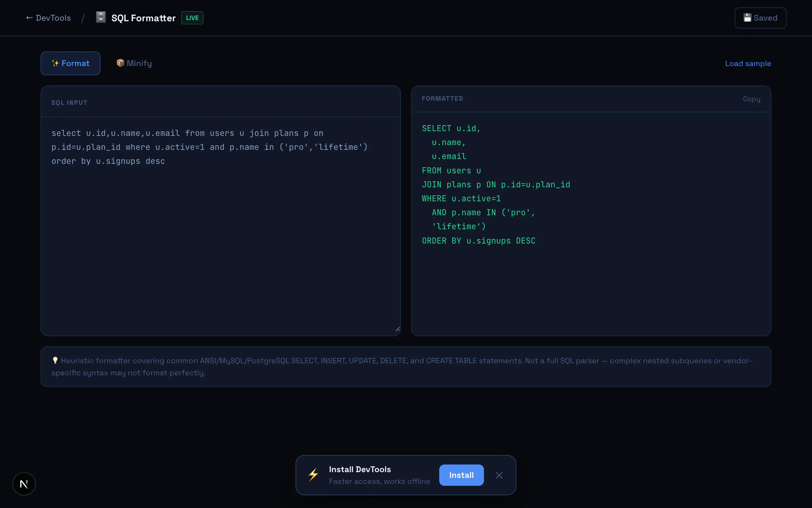Open the Next.js dev indicator
The width and height of the screenshot is (812, 508).
tap(24, 484)
